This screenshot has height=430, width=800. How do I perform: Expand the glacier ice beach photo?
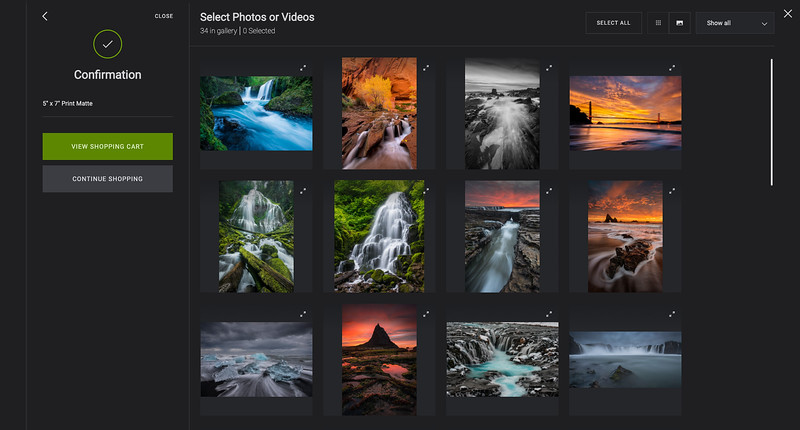tap(303, 314)
